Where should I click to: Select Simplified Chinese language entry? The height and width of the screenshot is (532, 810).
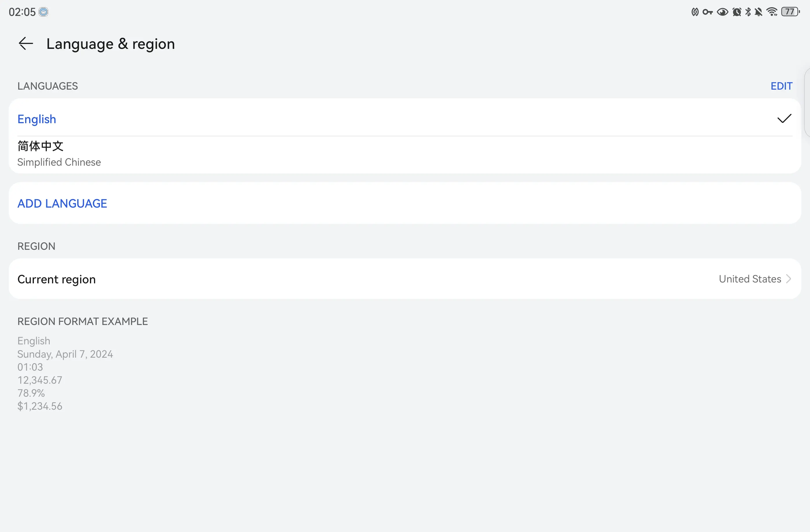coord(405,154)
